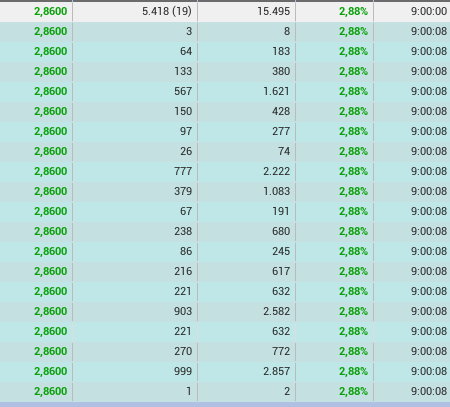The image size is (450, 407).
Task: Click the volume value '270'
Action: coord(183,351)
